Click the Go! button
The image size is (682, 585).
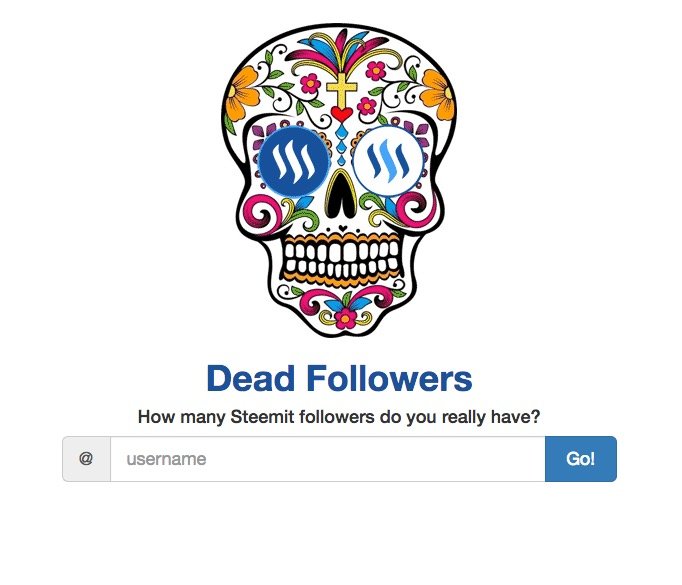581,459
